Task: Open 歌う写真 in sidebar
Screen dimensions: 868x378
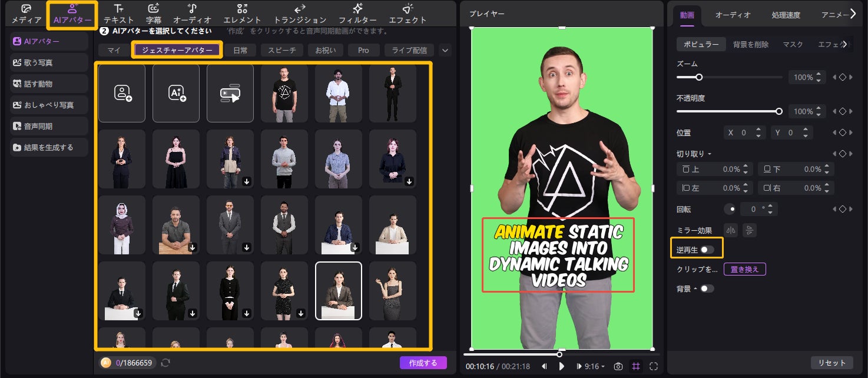Action: [49, 62]
